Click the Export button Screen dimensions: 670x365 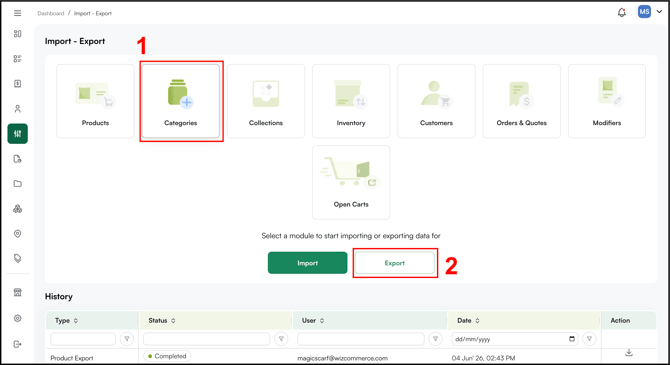point(394,263)
